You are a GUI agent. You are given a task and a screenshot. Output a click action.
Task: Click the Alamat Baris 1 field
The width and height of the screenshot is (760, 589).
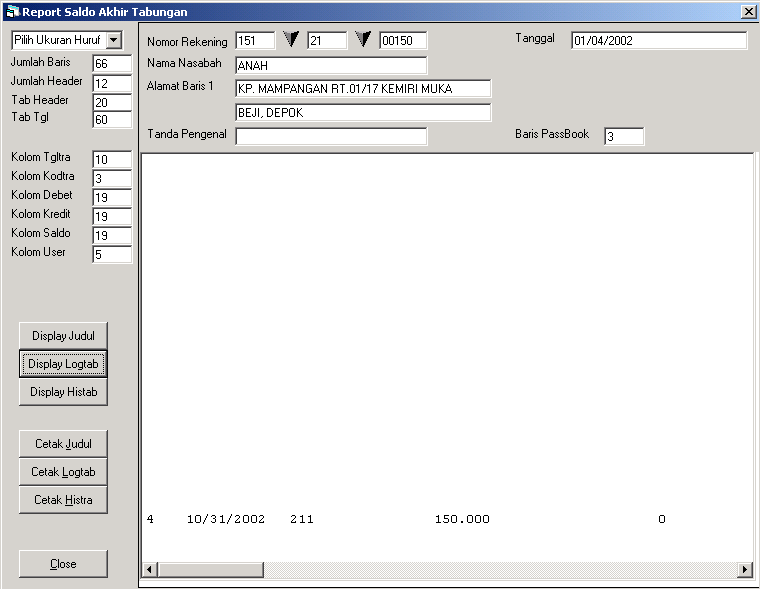[363, 89]
